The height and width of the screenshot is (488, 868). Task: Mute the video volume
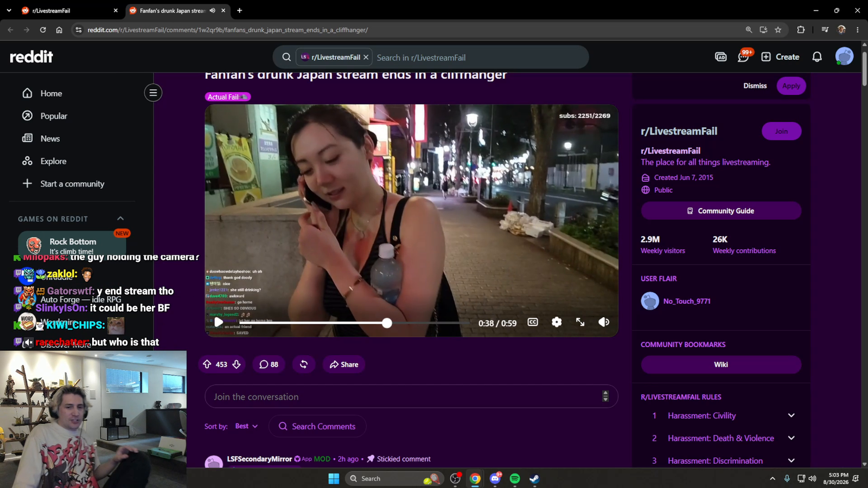604,322
